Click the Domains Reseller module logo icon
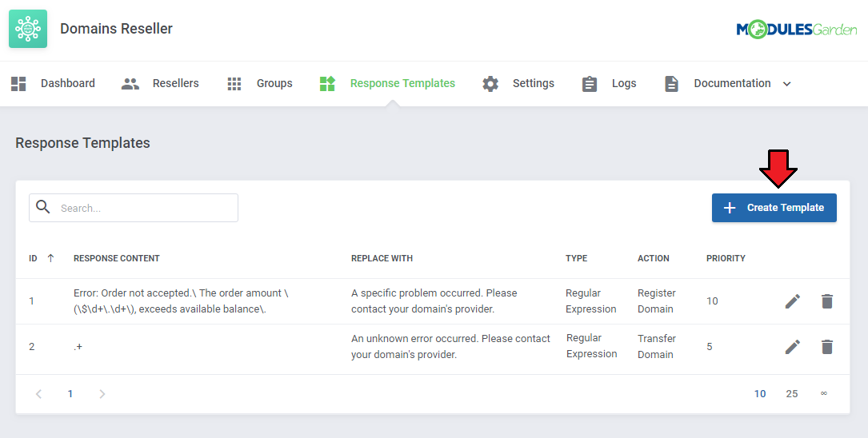868x438 pixels. pyautogui.click(x=28, y=29)
